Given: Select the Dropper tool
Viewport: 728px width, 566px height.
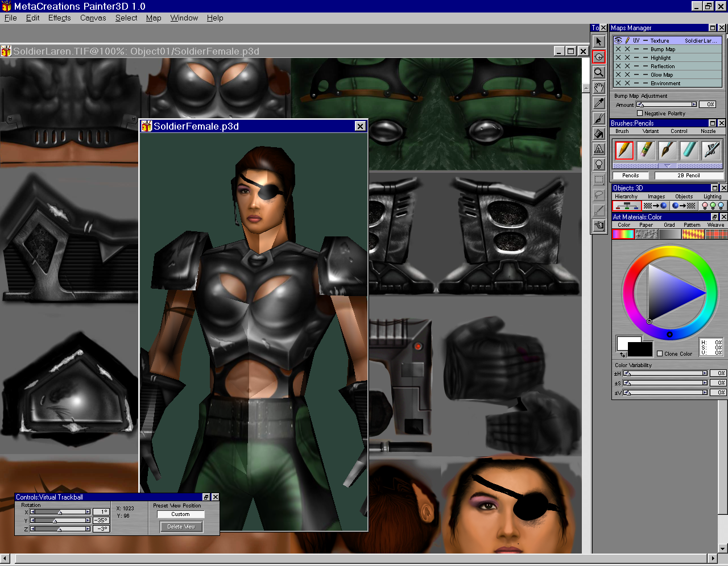Looking at the screenshot, I should pyautogui.click(x=599, y=103).
